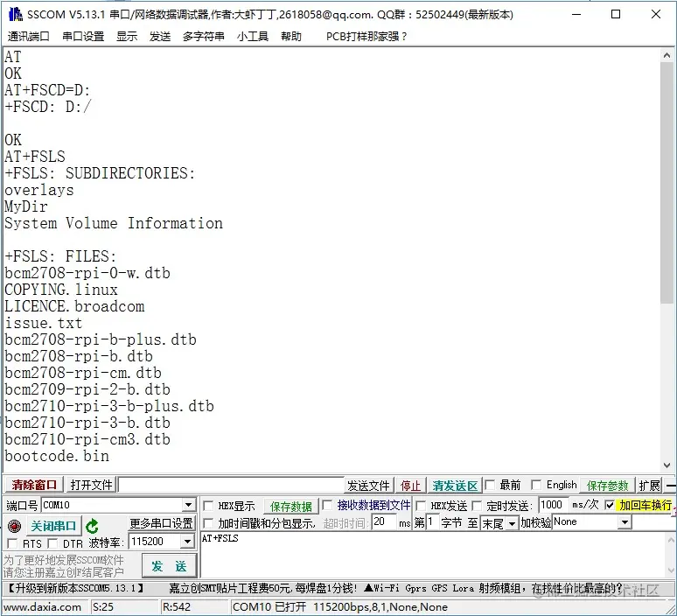Click the AT+FSLS send text area
The height and width of the screenshot is (616, 677).
tap(432, 555)
